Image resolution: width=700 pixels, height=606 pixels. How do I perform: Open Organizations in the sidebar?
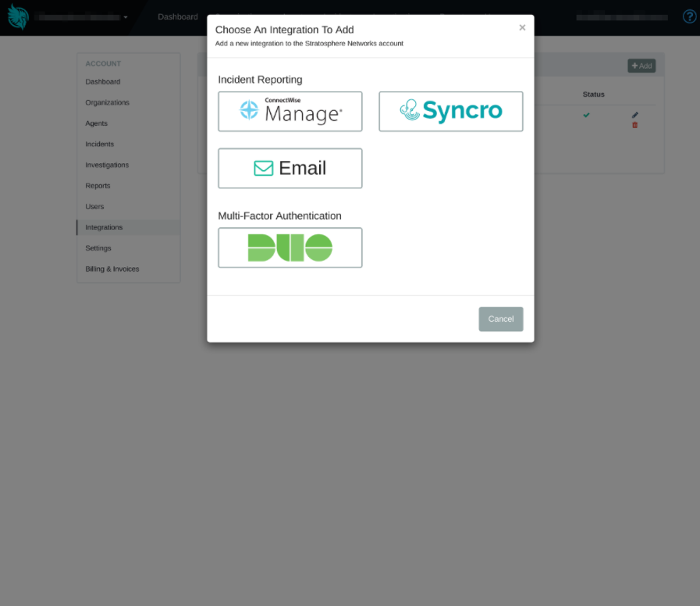click(x=107, y=102)
